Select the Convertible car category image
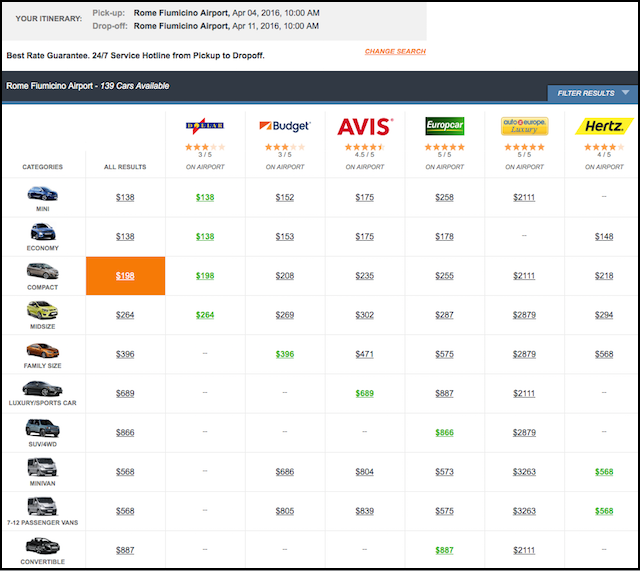The width and height of the screenshot is (640, 571). pyautogui.click(x=43, y=545)
